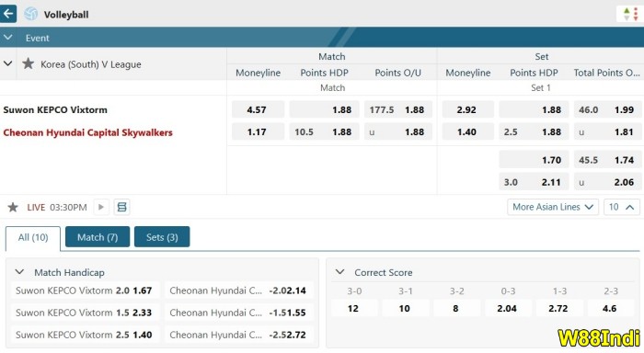Collapse the Korea (South) V League row
This screenshot has width=644, height=353.
click(x=7, y=63)
